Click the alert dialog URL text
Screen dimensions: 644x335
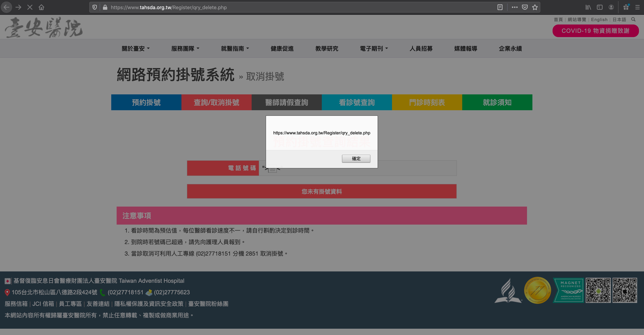click(x=322, y=133)
